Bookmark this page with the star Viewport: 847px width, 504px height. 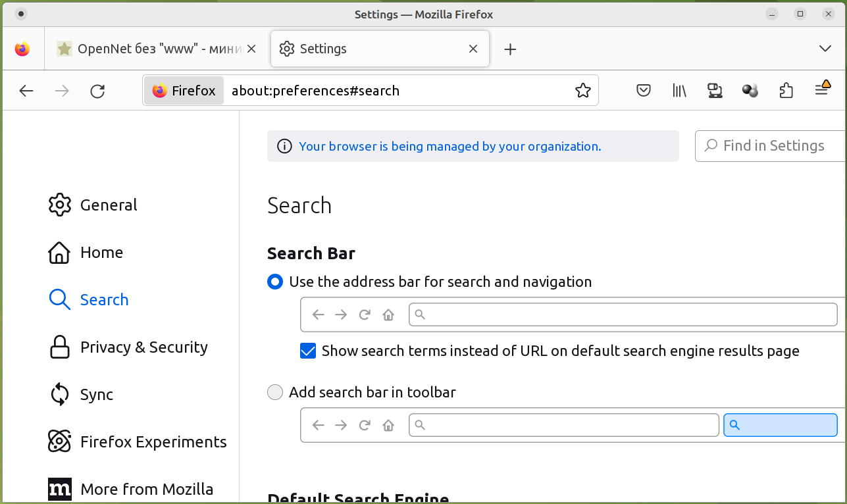(x=583, y=91)
